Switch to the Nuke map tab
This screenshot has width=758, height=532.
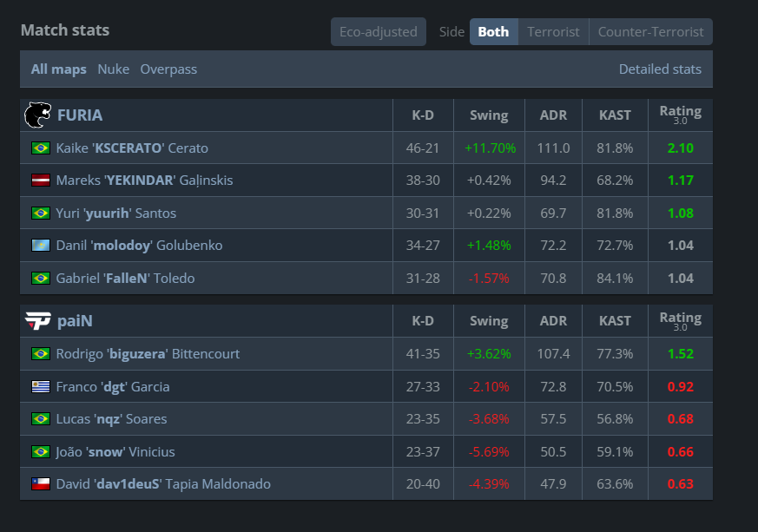click(x=113, y=69)
